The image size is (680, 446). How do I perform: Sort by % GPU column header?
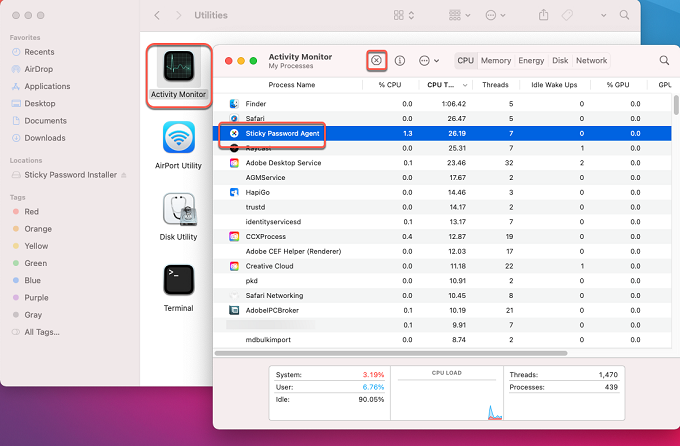coord(618,85)
